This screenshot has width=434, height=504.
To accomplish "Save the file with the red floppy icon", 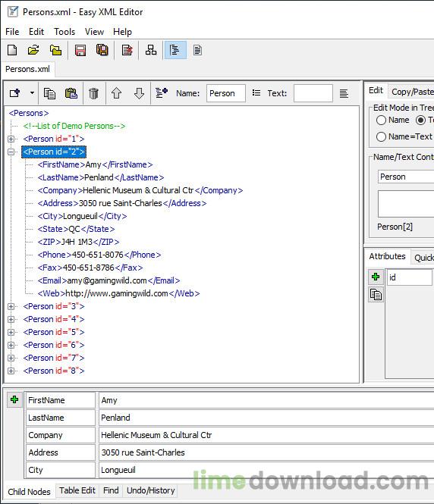I will (x=80, y=50).
